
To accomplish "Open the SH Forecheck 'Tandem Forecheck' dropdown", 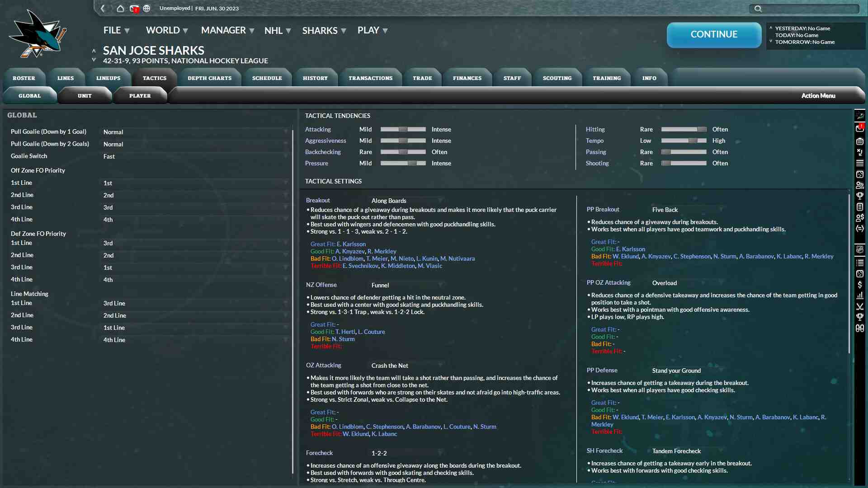I will click(687, 451).
